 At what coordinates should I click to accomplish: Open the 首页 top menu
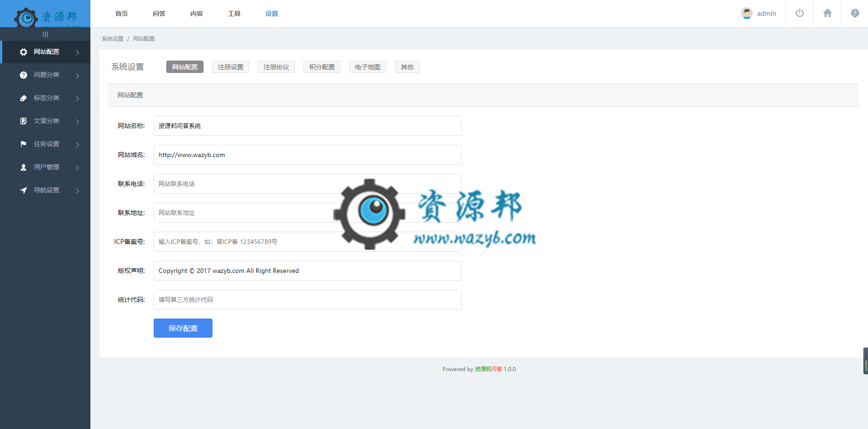coord(122,14)
